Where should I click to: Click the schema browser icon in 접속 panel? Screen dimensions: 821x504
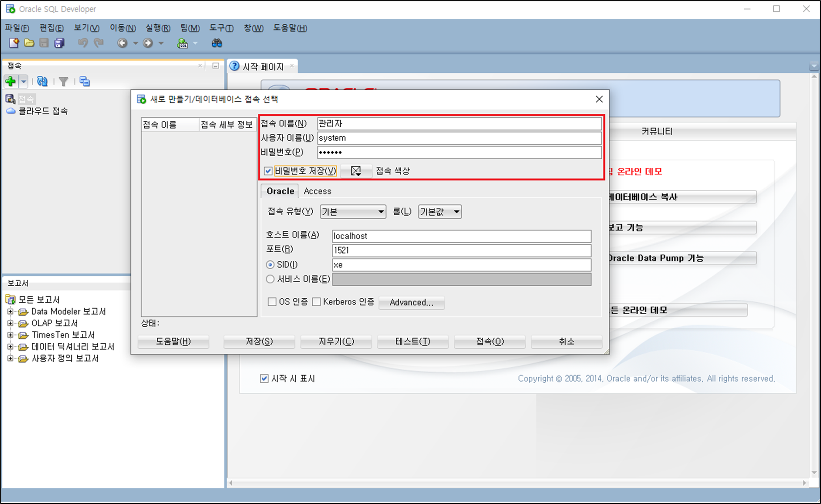coord(84,81)
